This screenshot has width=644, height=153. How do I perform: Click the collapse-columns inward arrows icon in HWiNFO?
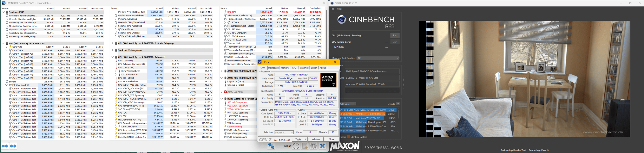pos(13,146)
